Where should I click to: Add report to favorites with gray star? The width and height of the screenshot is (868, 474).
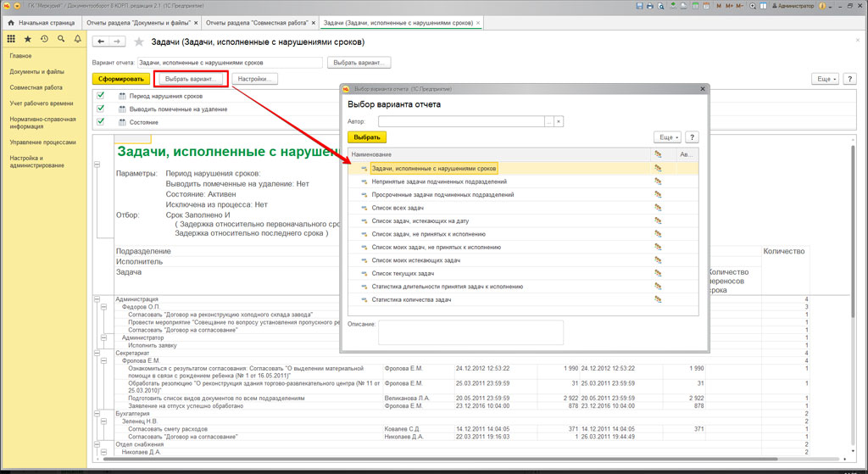click(139, 42)
